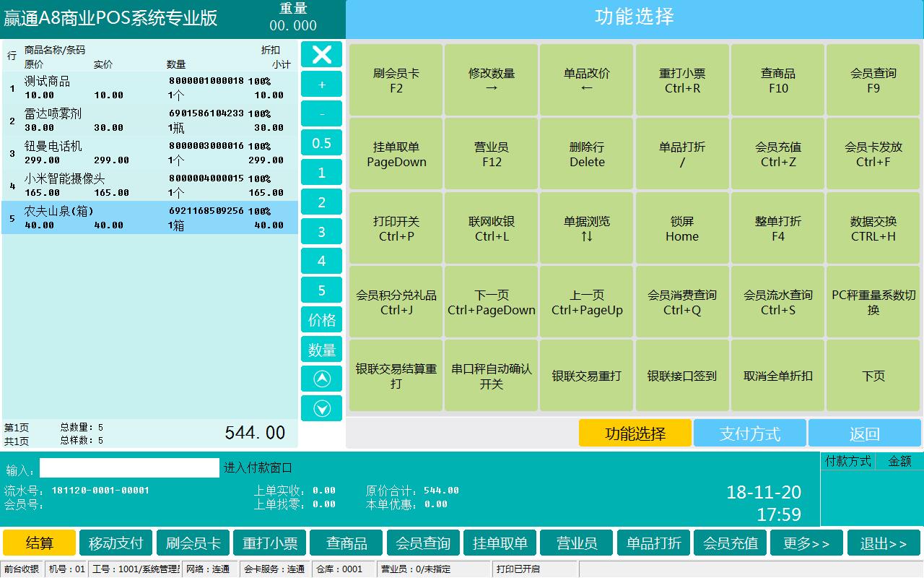Toggle the 打印开关 print switch
This screenshot has width=924, height=578.
[x=396, y=228]
